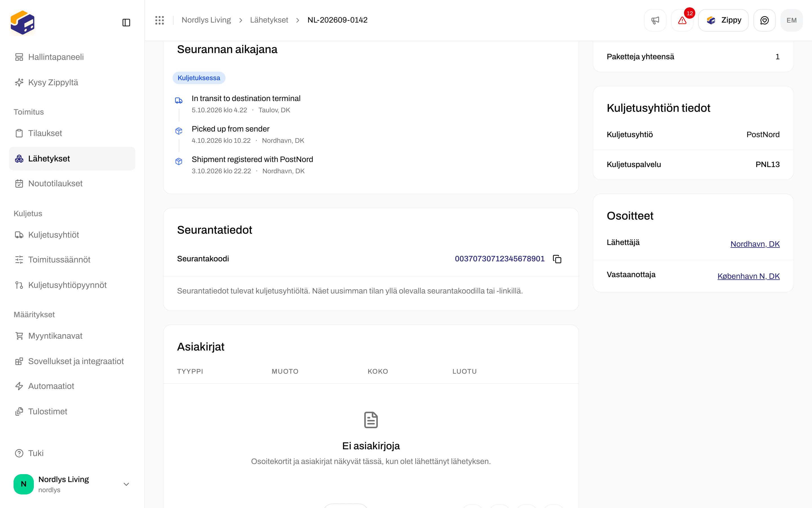This screenshot has width=812, height=508.
Task: Open alerts with 12 notifications
Action: [x=682, y=20]
